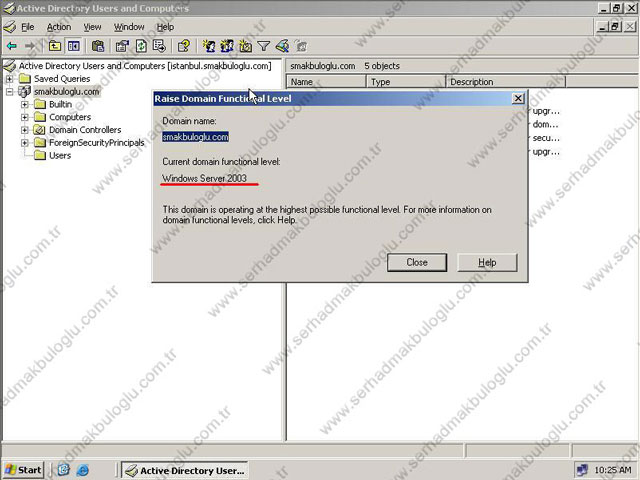This screenshot has width=640, height=480.
Task: Expand the Domain Controllers node
Action: tap(24, 130)
